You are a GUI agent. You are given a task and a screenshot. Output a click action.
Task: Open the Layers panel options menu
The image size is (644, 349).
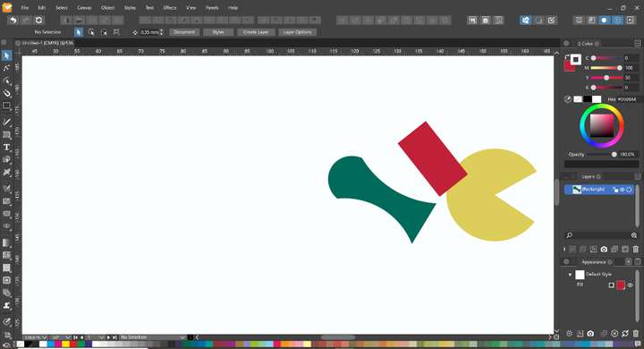(637, 176)
